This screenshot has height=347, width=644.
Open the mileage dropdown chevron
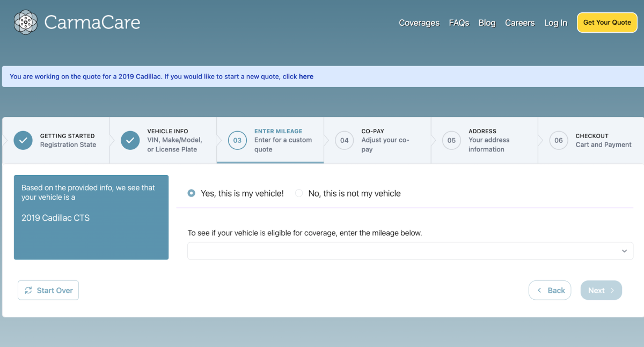[x=624, y=251]
